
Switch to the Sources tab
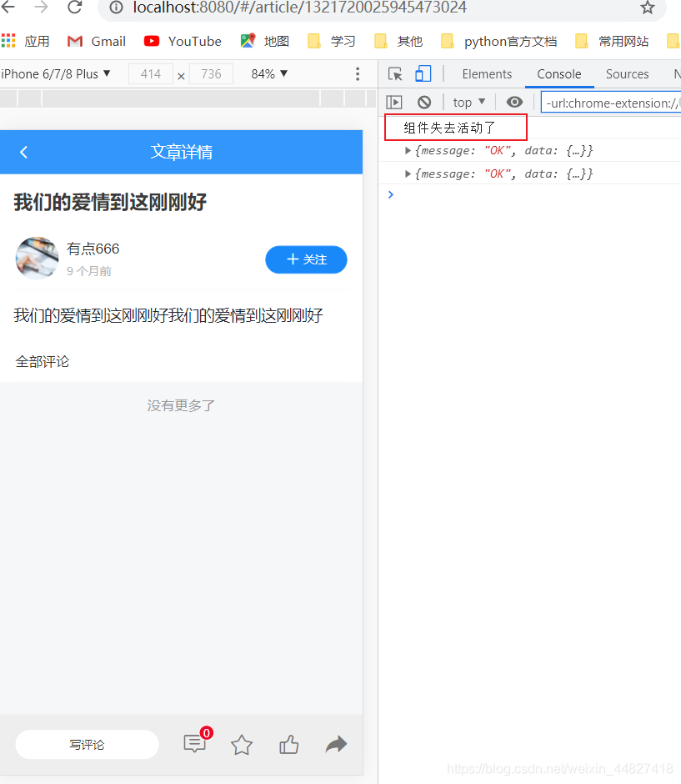click(x=627, y=74)
